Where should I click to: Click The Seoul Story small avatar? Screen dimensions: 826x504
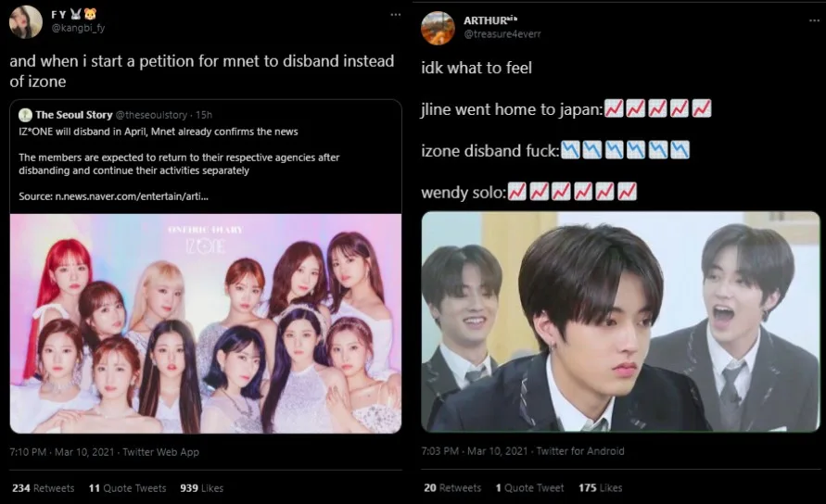click(25, 115)
